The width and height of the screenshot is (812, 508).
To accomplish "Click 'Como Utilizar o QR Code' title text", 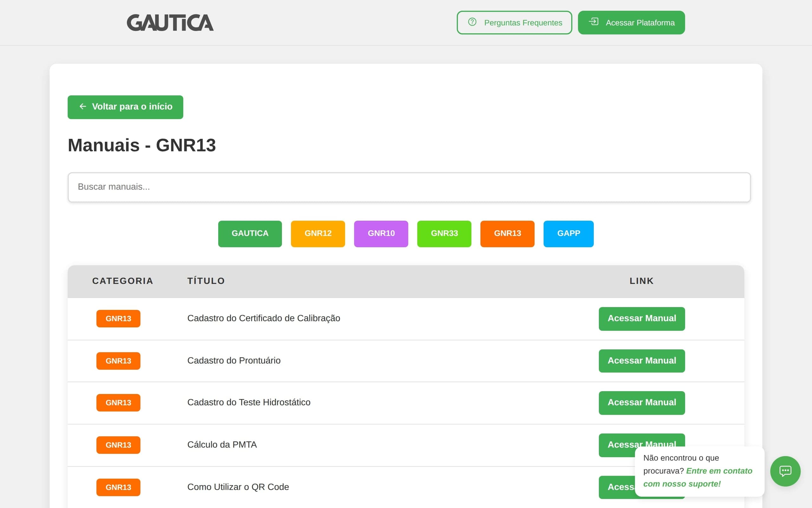I will 238,487.
